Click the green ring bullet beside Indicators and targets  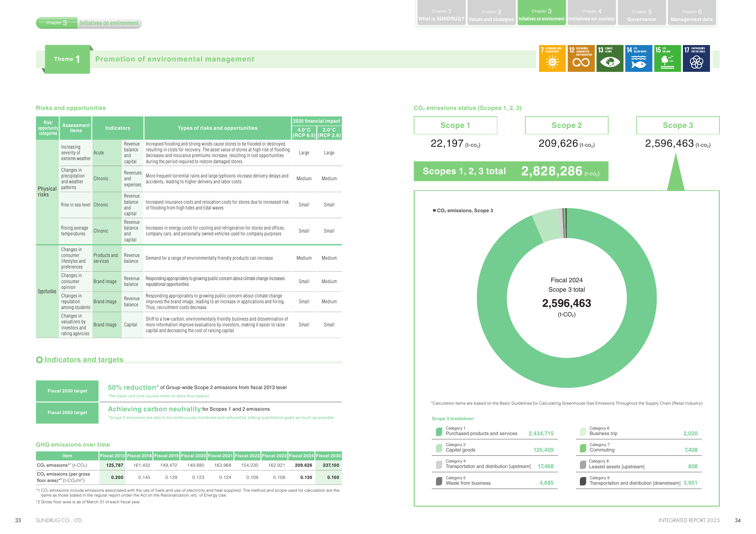pyautogui.click(x=39, y=360)
